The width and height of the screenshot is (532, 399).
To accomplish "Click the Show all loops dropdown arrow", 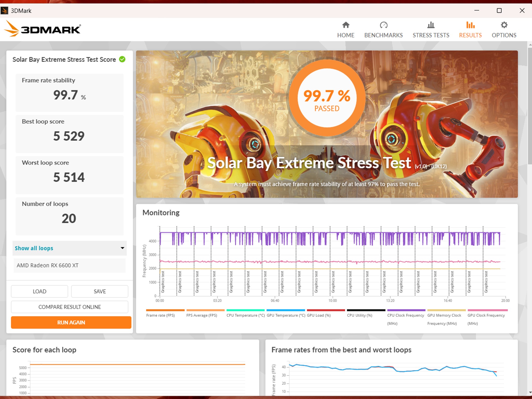I will [122, 248].
